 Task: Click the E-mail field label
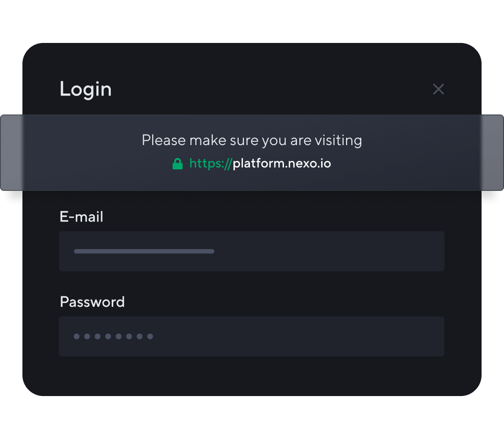click(82, 217)
